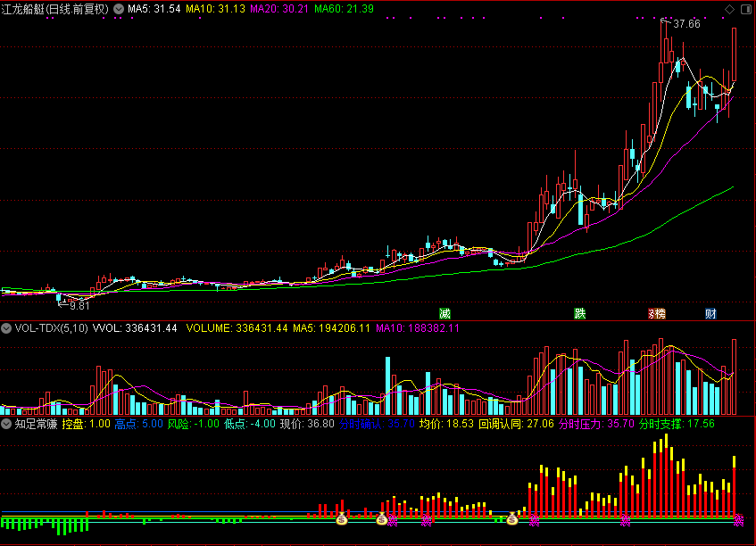Image resolution: width=756 pixels, height=546 pixels.
Task: Click the MA5: 31.54 label
Action: tap(154, 9)
